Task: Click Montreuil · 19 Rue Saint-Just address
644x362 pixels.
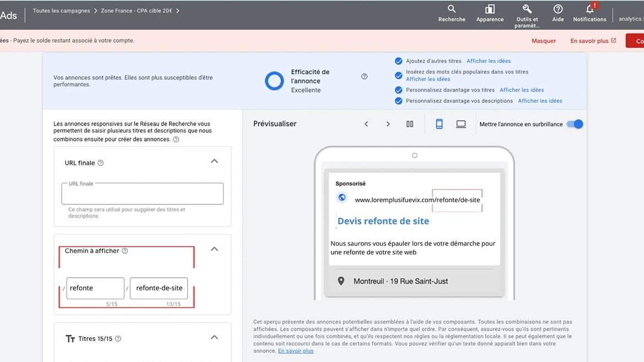Action: pyautogui.click(x=400, y=281)
